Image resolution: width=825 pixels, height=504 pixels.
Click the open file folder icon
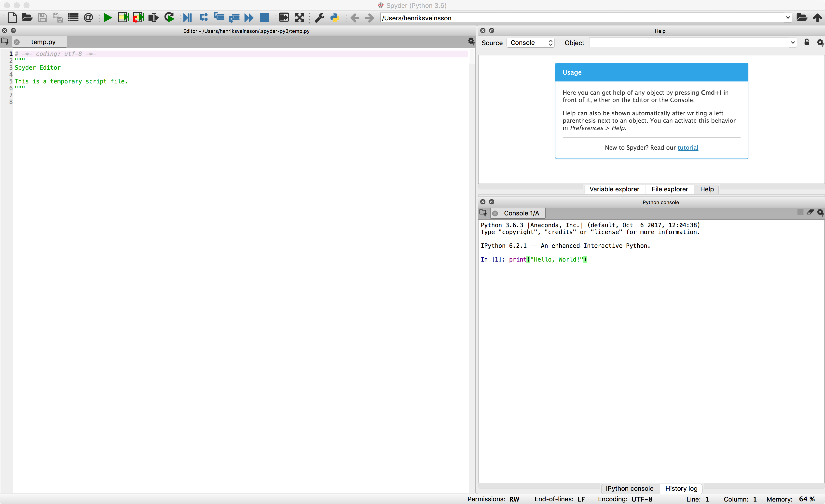tap(27, 18)
